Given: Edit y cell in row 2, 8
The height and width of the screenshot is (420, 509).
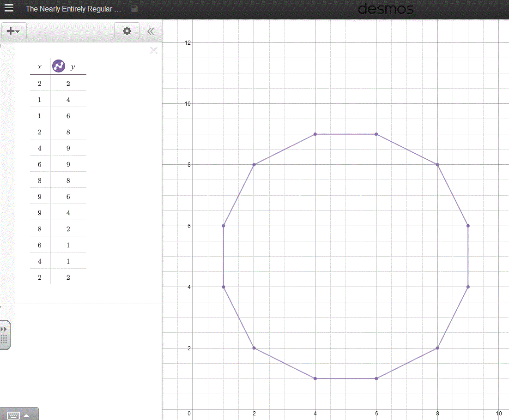Looking at the screenshot, I should (68, 132).
